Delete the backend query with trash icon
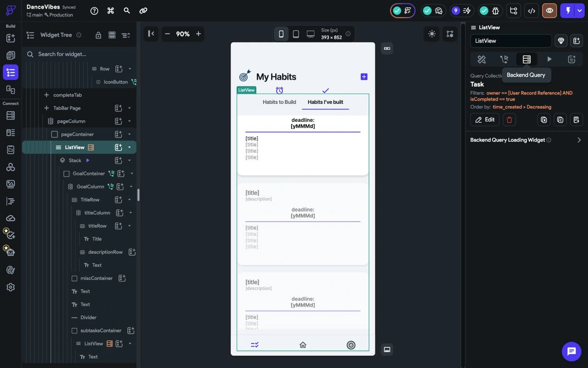Viewport: 588px width, 368px height. pyautogui.click(x=509, y=120)
